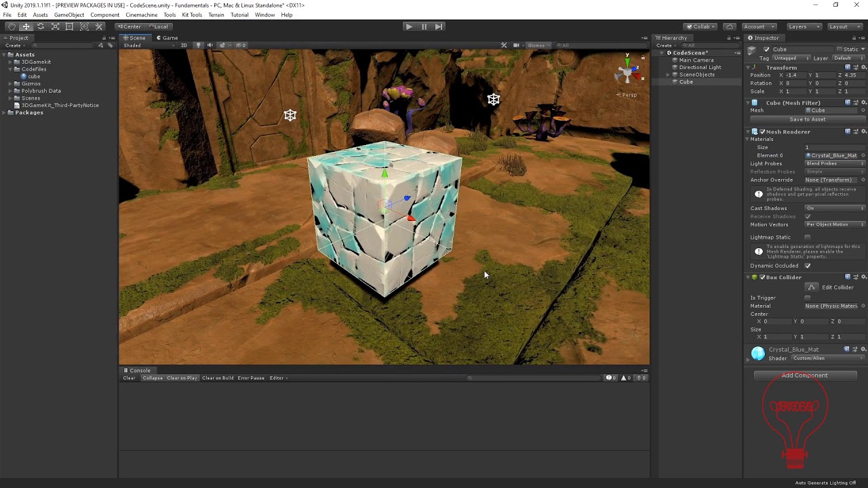Image resolution: width=868 pixels, height=488 pixels.
Task: Click the Save to Asset button
Action: tap(808, 119)
